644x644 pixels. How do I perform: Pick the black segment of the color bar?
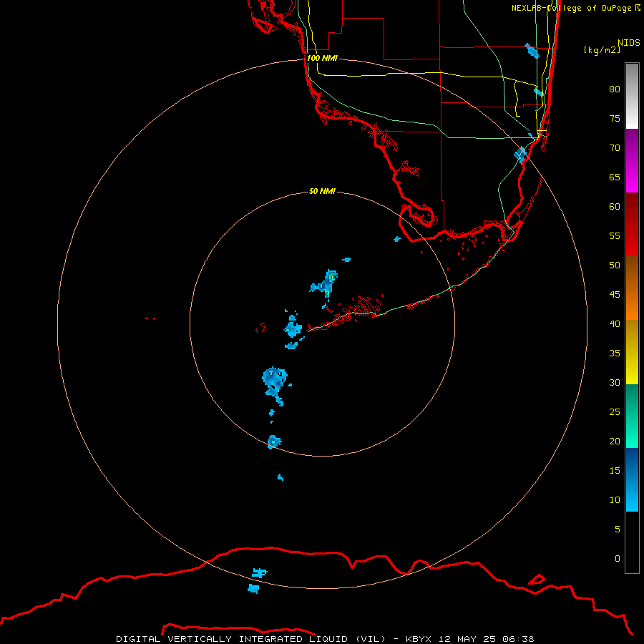(x=632, y=542)
